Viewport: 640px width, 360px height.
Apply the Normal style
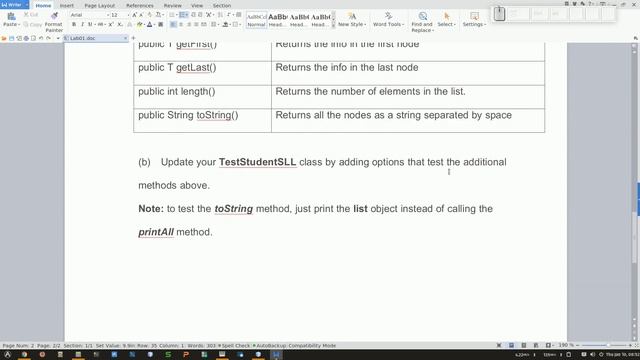coord(256,20)
